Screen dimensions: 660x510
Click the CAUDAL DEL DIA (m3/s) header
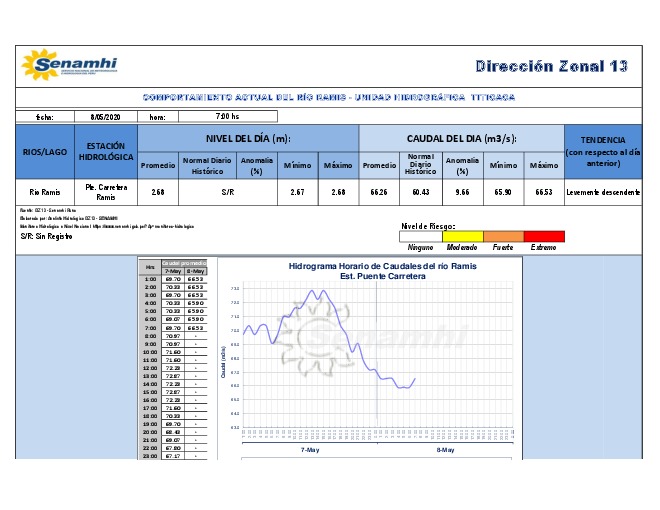tap(458, 138)
